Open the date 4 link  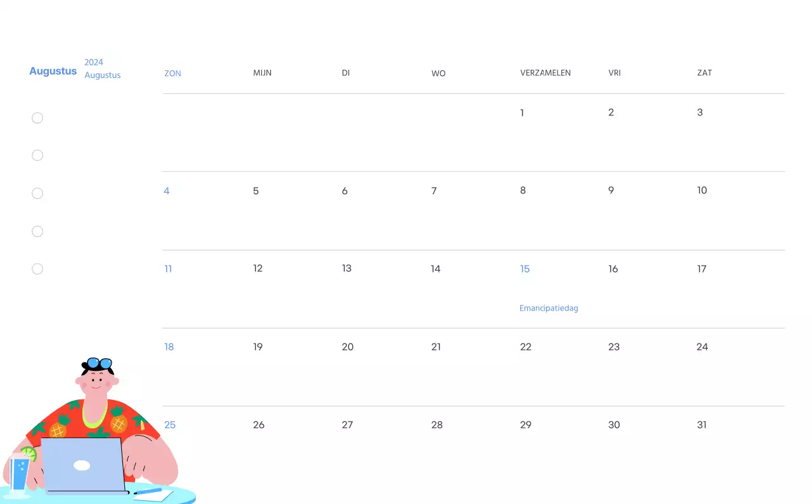167,191
